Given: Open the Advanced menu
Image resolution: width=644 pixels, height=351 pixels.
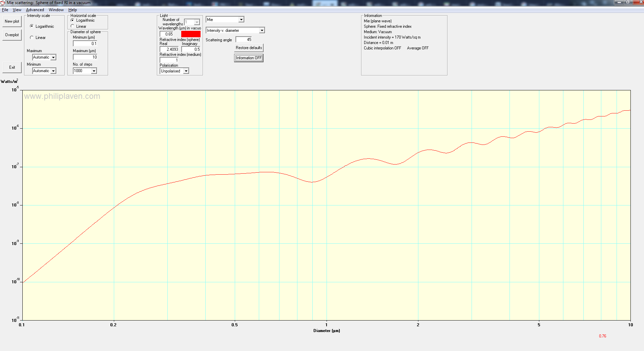Looking at the screenshot, I should click(x=35, y=10).
